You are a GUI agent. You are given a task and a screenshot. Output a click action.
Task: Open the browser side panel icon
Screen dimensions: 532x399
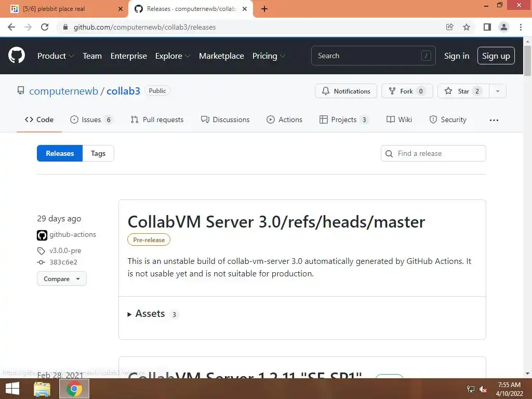[x=487, y=27]
